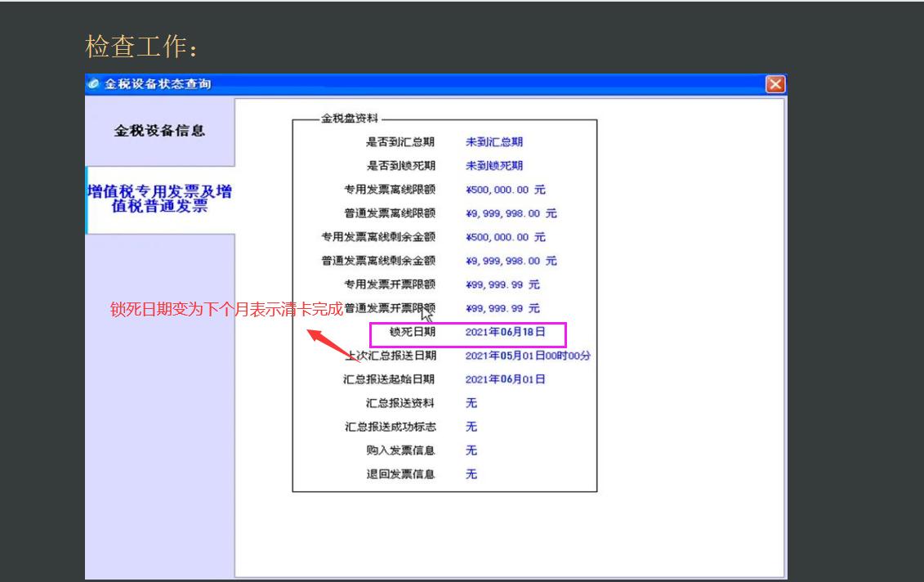Click the 上次汇总报送日期 timestamp
Image resolution: width=924 pixels, height=582 pixels.
[527, 356]
